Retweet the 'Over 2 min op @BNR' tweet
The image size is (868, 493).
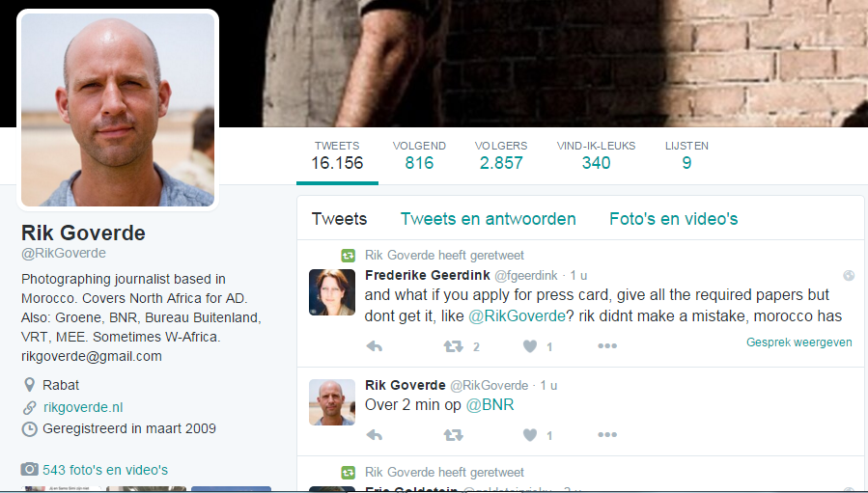tap(452, 435)
